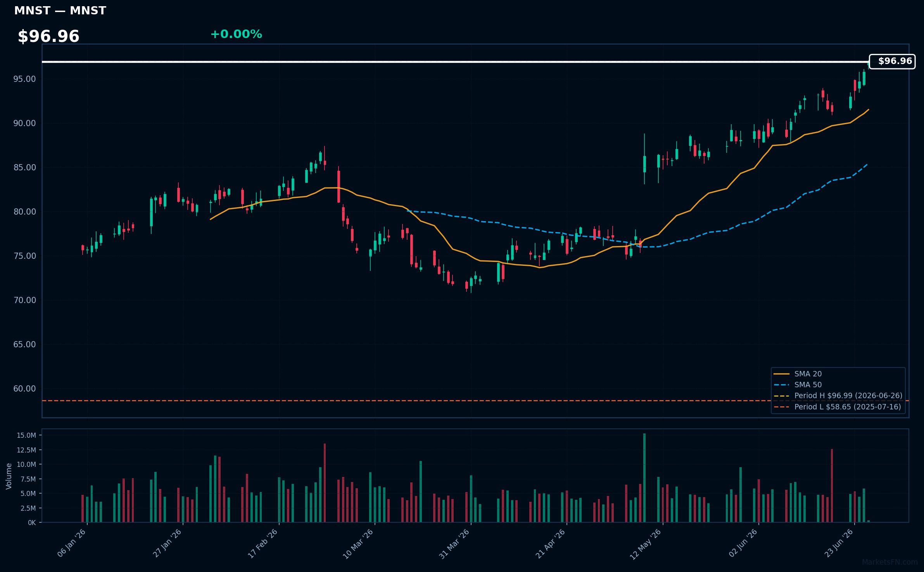Click the 27 Jan '26 date label
The width and height of the screenshot is (924, 572).
[x=168, y=543]
